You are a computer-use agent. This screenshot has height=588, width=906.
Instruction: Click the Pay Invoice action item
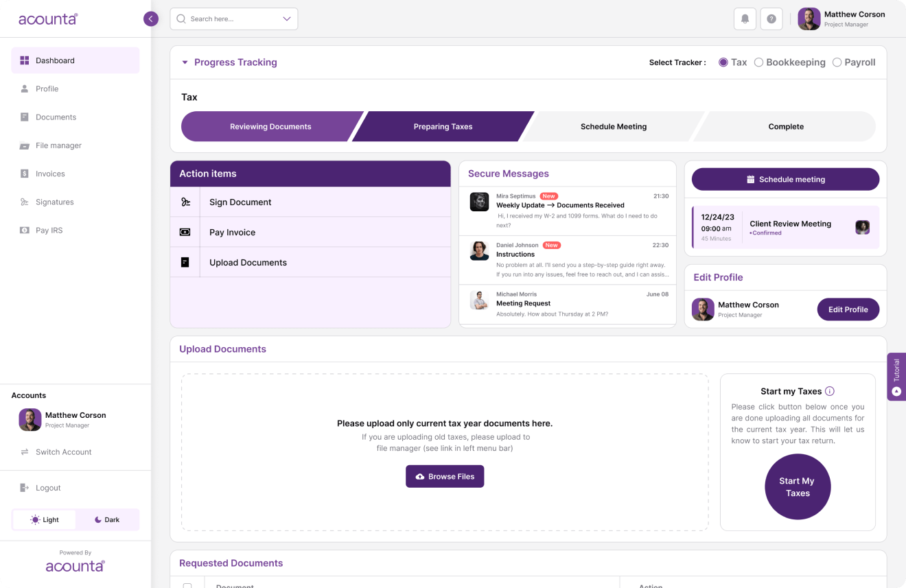[310, 232]
